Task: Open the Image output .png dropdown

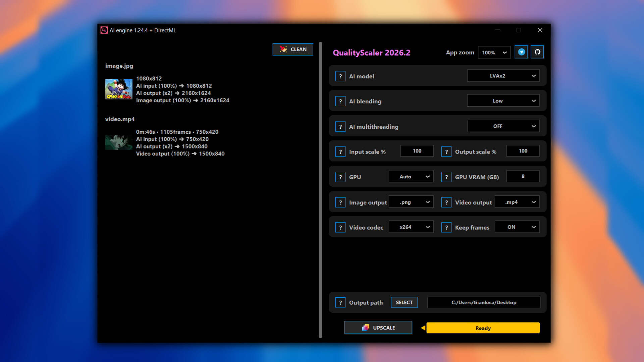Action: point(411,202)
